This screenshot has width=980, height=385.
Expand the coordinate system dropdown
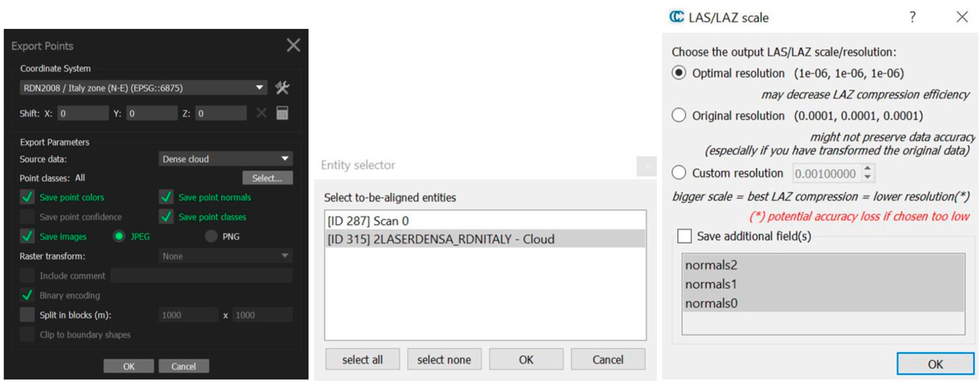tap(259, 88)
